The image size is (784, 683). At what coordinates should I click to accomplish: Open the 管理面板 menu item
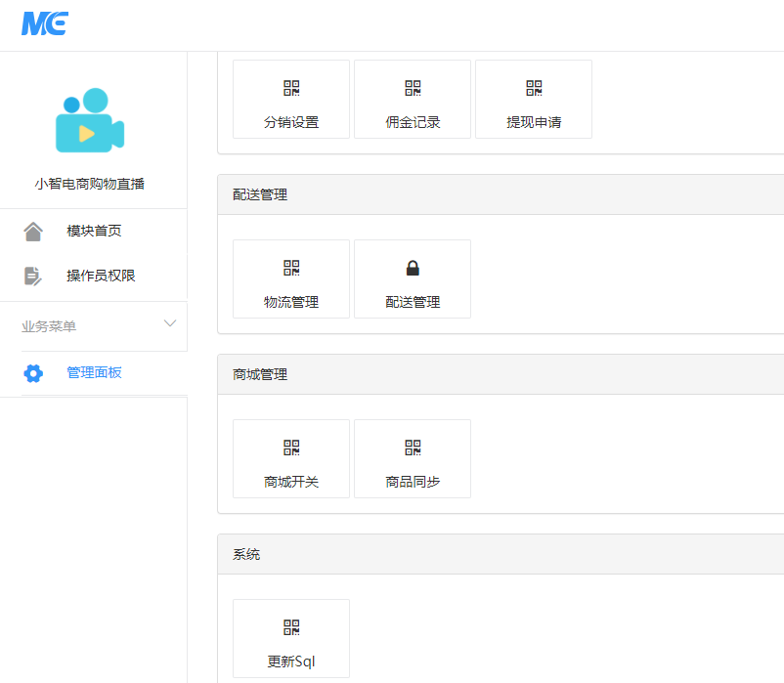94,372
